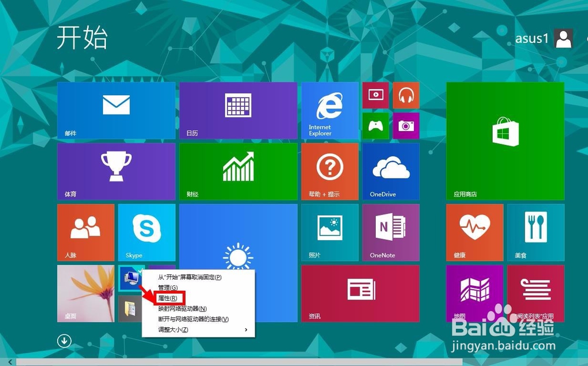588x366 pixels.
Task: Open the Calendar (日历) tile
Action: coord(238,110)
